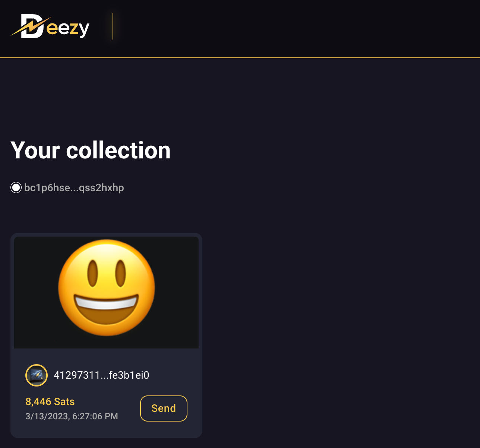Click wallet address bc1p6hse...qss2hxhp

(74, 187)
